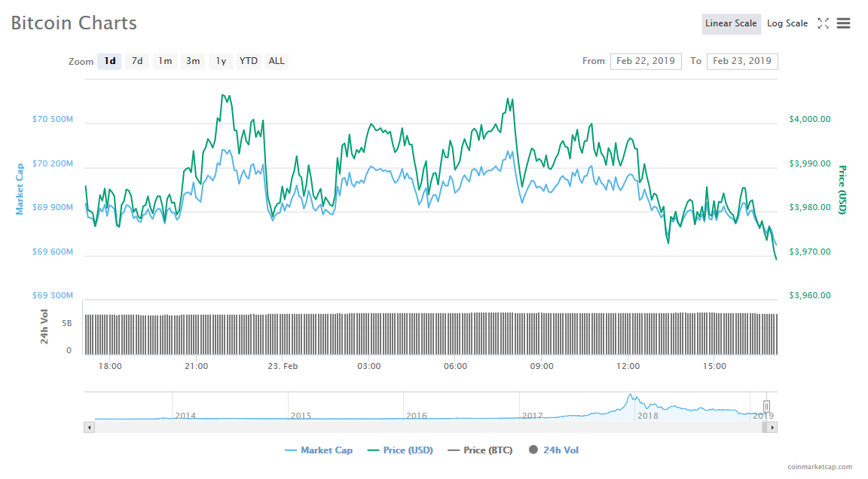The width and height of the screenshot is (868, 479).
Task: Click the 23. Feb time axis label
Action: (283, 366)
